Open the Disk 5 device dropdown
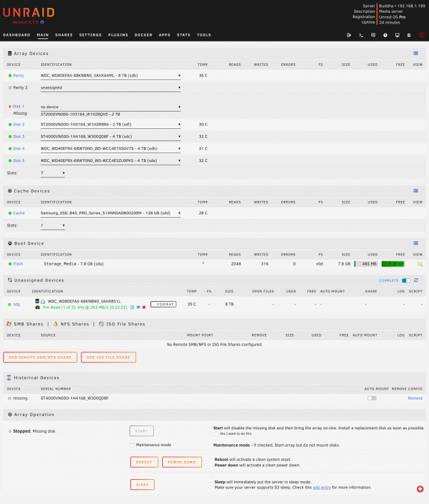This screenshot has height=504, width=429. point(110,161)
